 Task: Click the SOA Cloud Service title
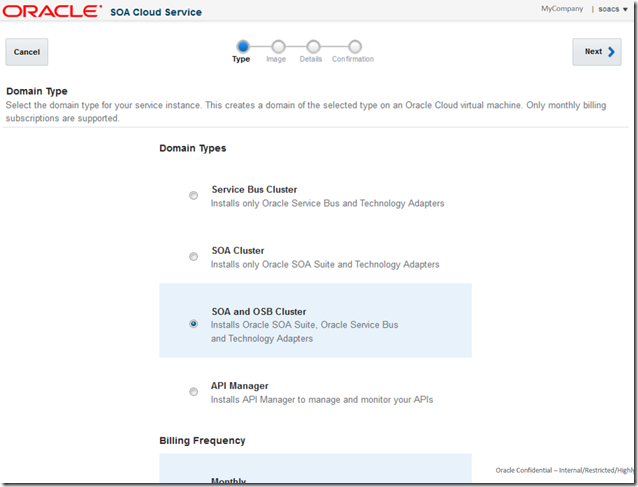coord(156,12)
